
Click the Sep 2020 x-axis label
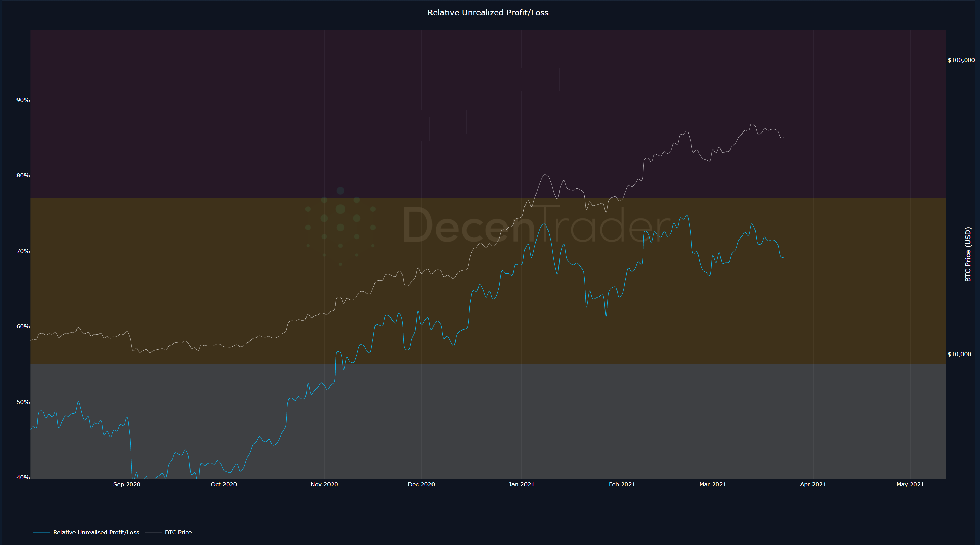point(127,484)
